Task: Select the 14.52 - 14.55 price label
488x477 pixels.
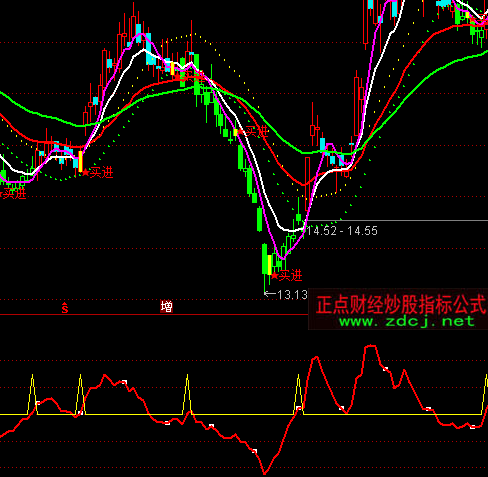Action: tap(342, 231)
